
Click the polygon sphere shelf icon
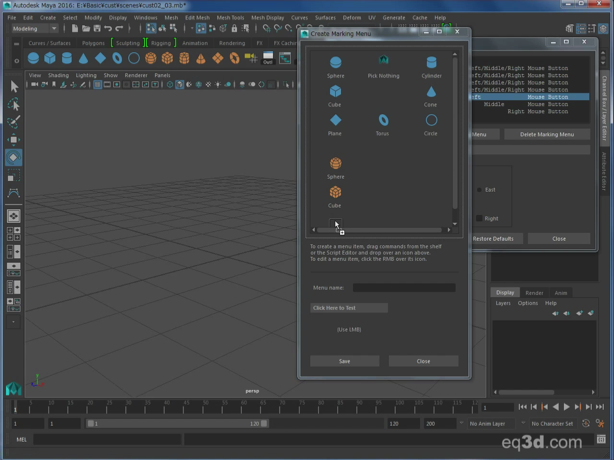tap(35, 58)
